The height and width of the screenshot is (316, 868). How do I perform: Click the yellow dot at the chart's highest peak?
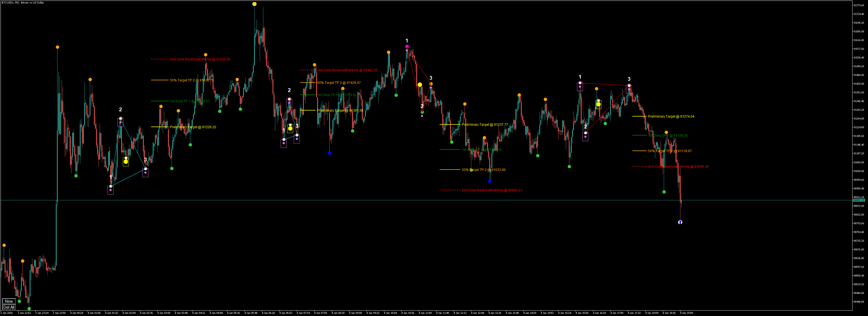(254, 4)
